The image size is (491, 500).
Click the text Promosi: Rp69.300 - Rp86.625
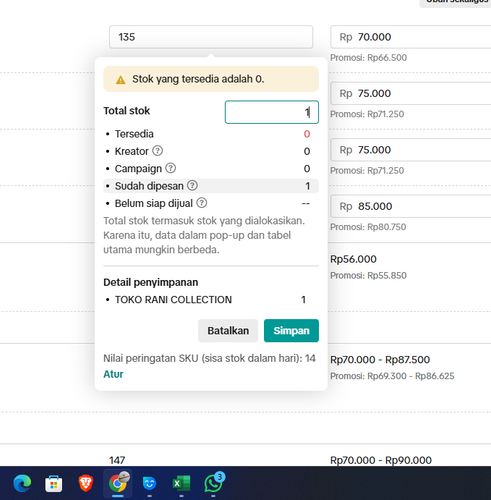click(392, 376)
